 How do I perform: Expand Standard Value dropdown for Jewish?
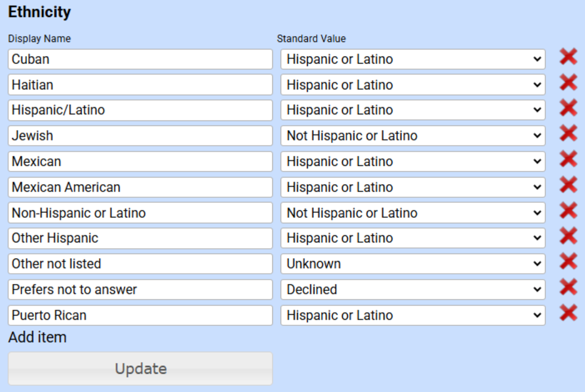[413, 136]
